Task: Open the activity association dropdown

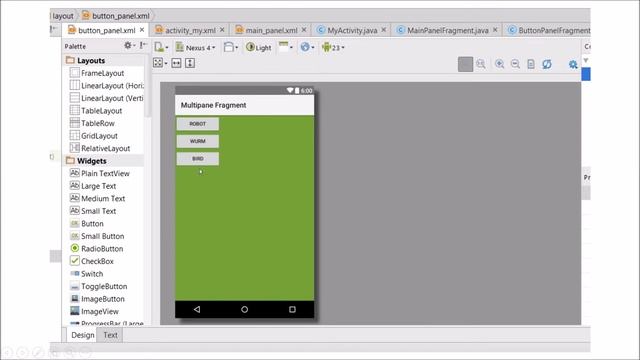Action: (285, 47)
